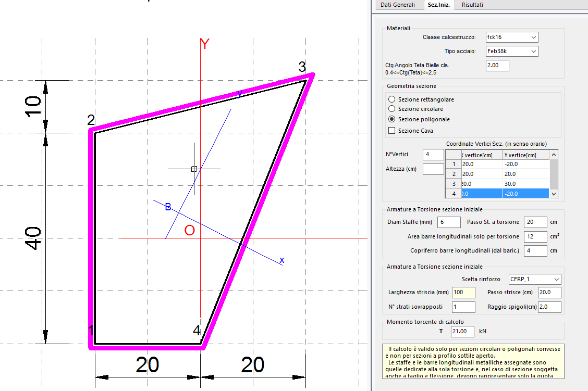Edit the Area barre longitudinali field
This screenshot has height=391, width=588.
point(535,237)
